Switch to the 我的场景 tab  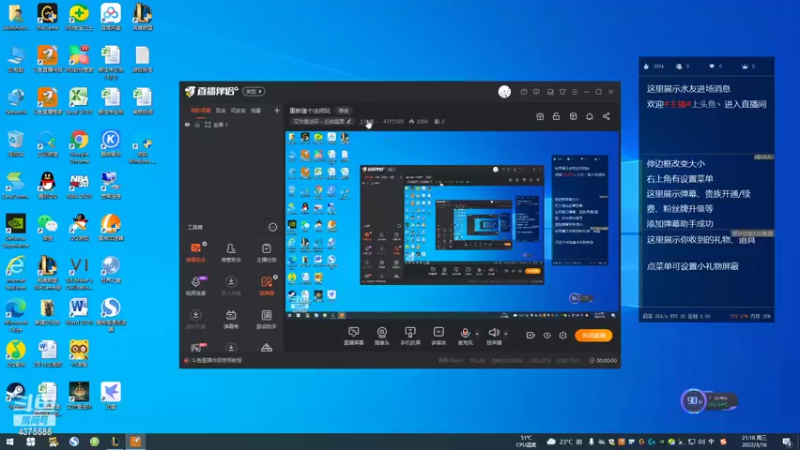coord(201,110)
